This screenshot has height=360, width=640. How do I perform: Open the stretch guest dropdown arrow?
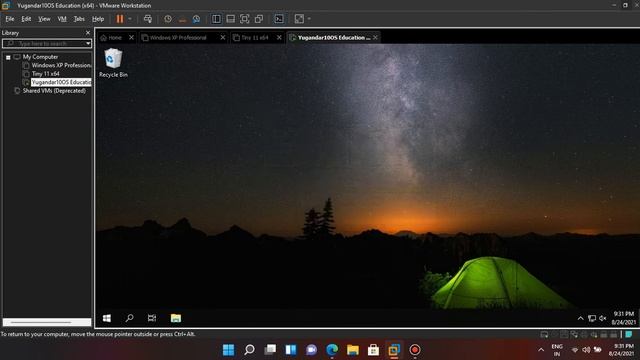coord(309,19)
